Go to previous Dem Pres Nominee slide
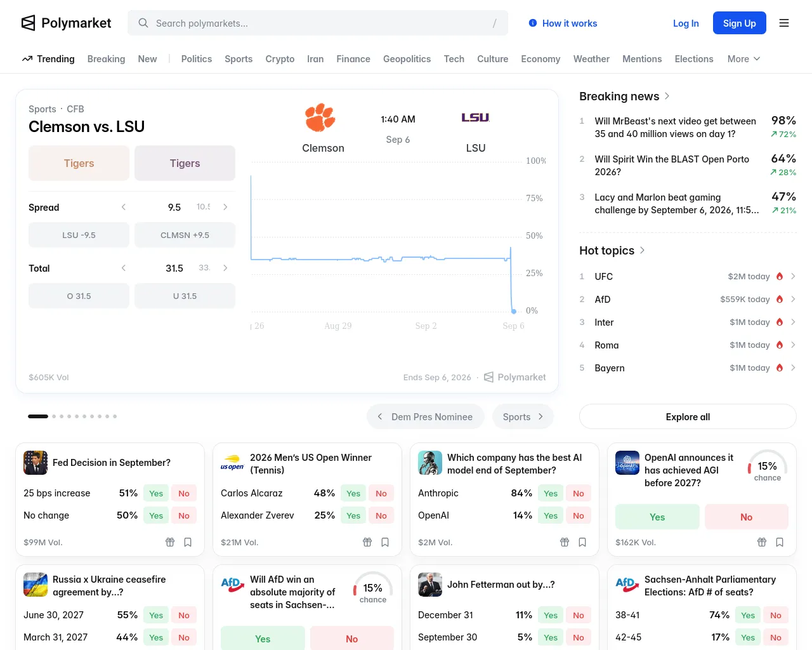Image resolution: width=812 pixels, height=650 pixels. point(426,416)
